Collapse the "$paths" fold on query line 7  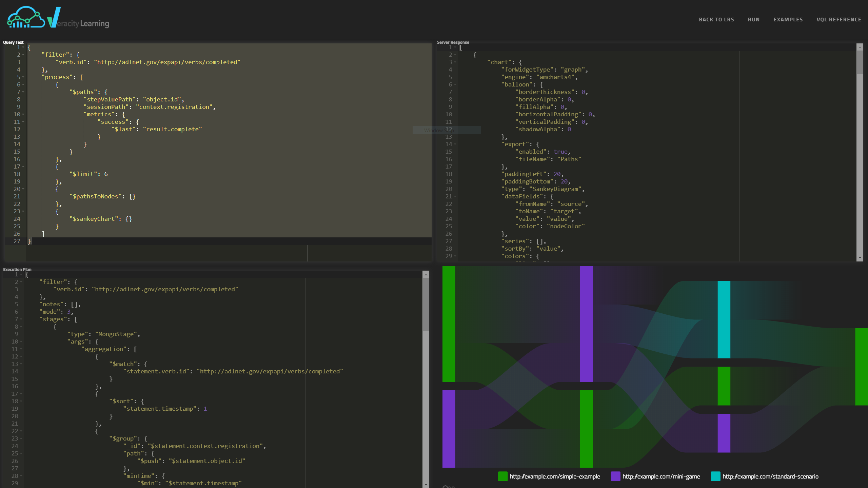[23, 92]
